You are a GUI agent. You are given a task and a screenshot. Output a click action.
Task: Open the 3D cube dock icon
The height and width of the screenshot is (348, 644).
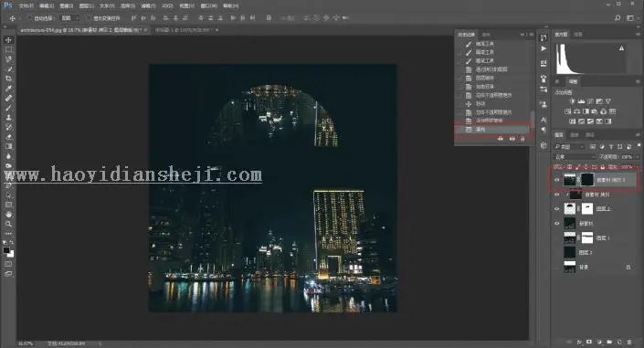544,145
